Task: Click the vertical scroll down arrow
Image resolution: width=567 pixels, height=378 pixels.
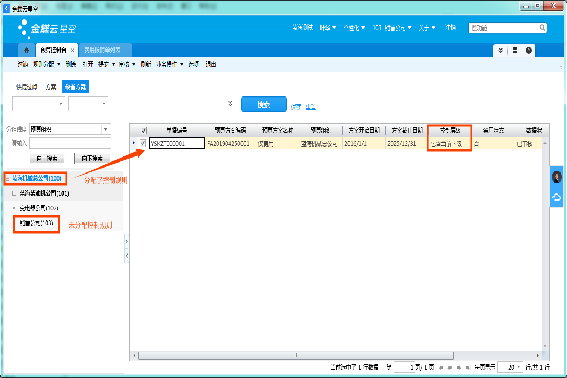Action: pos(545,346)
